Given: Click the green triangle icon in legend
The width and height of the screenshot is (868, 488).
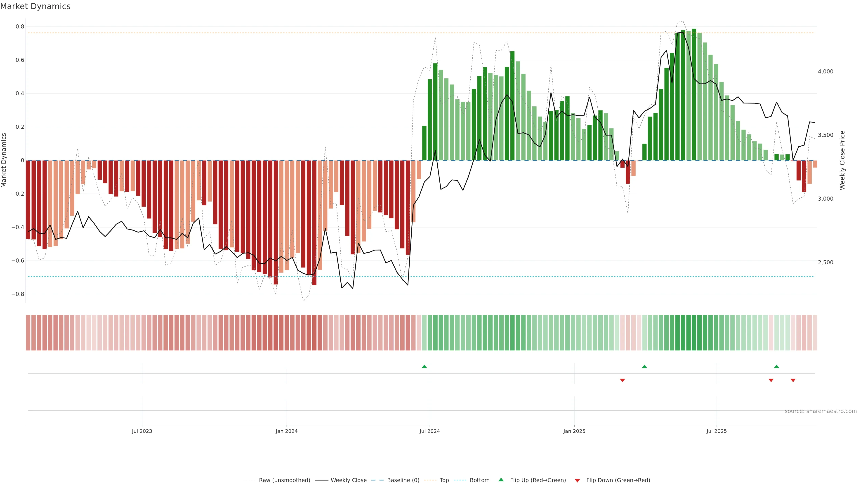Looking at the screenshot, I should pyautogui.click(x=501, y=480).
